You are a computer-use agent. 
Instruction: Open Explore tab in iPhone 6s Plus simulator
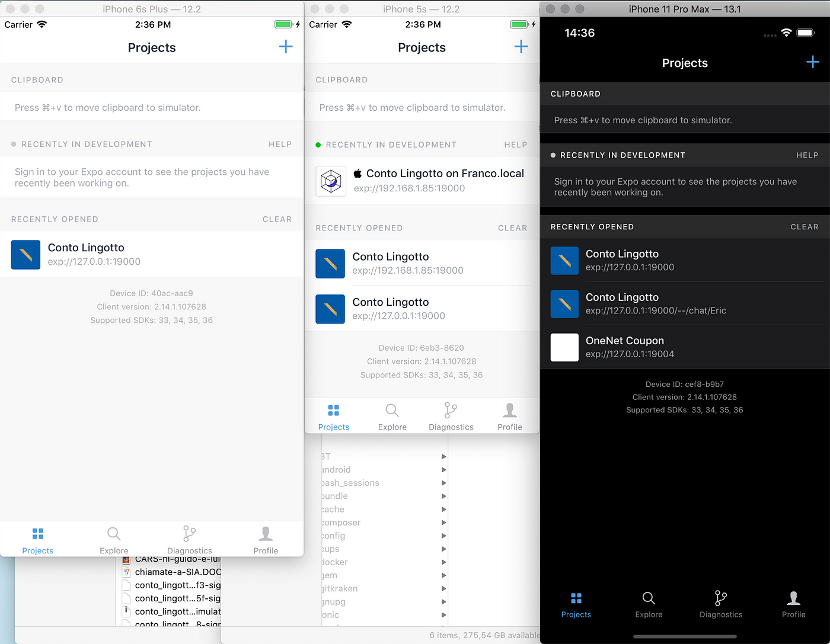[x=114, y=541]
